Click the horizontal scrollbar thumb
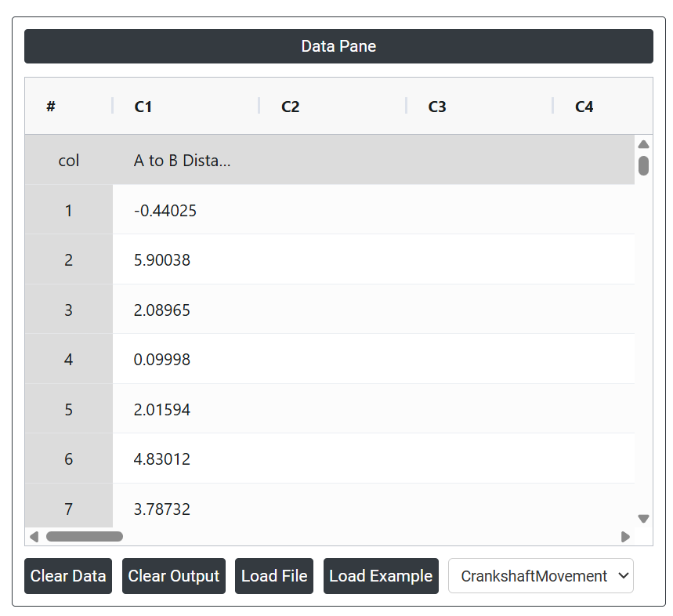This screenshot has width=673, height=616. tap(84, 537)
